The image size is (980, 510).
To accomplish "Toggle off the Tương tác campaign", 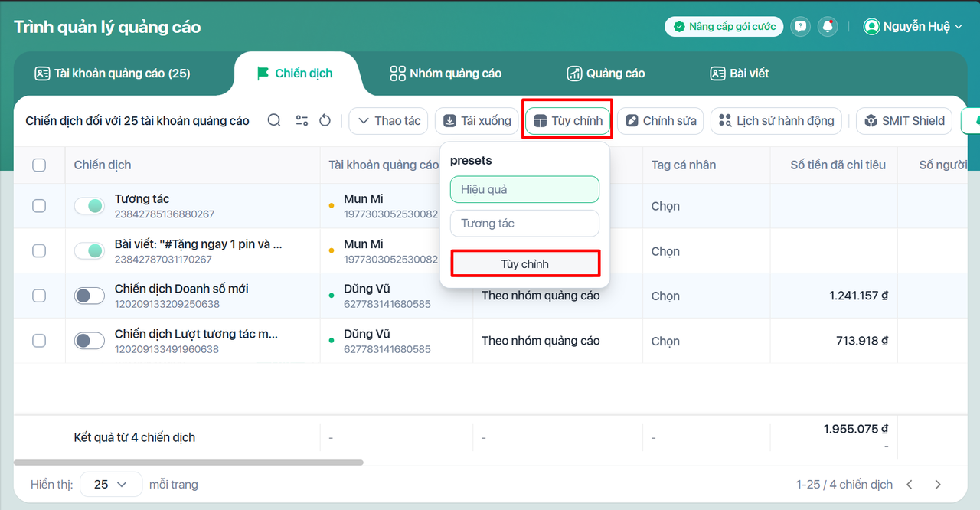I will pos(90,206).
